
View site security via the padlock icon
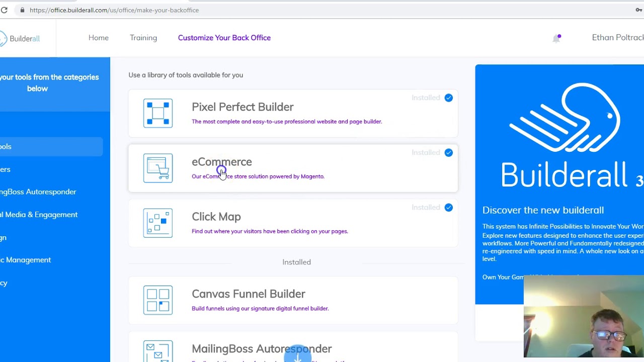tap(22, 10)
